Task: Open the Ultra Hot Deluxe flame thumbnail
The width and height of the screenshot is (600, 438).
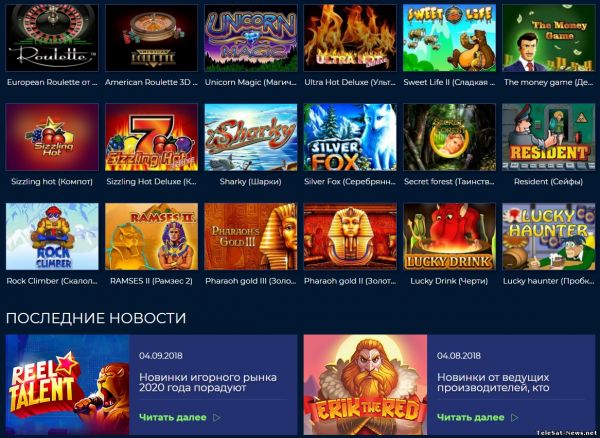Action: pyautogui.click(x=350, y=38)
